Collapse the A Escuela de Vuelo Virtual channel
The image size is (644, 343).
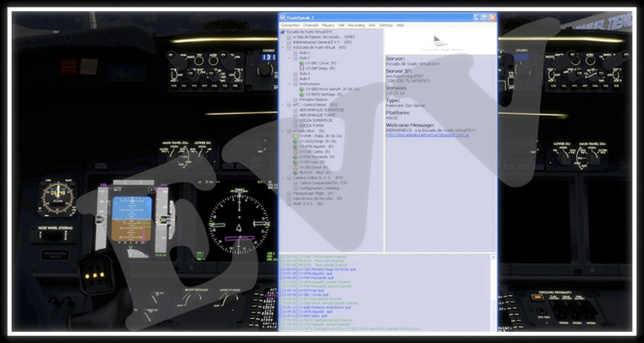pyautogui.click(x=283, y=48)
